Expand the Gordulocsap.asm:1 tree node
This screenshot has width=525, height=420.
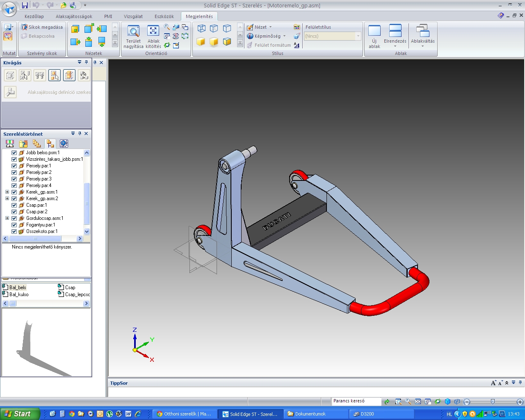[x=7, y=218]
